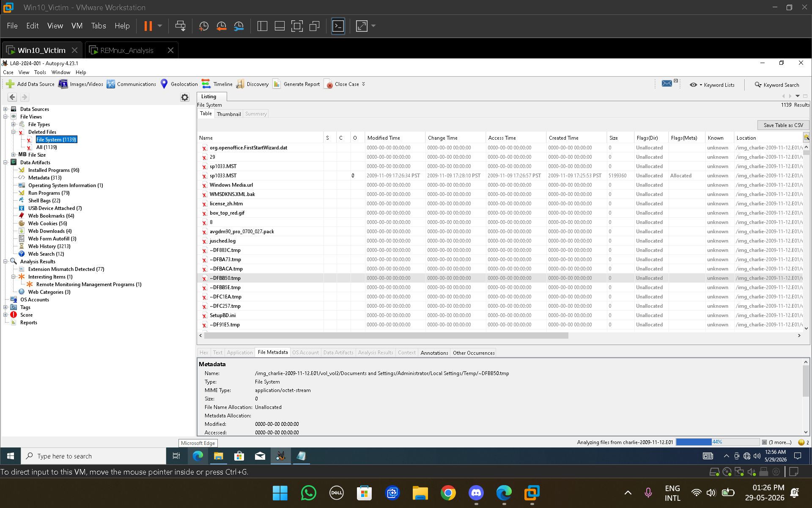Click VMware's Unity mode icon

[x=314, y=26]
